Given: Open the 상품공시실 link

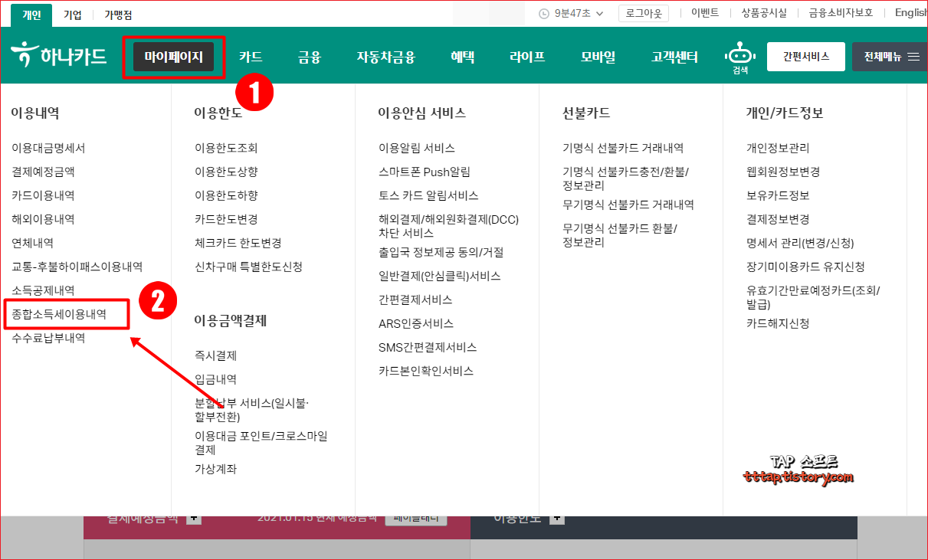Looking at the screenshot, I should click(764, 13).
